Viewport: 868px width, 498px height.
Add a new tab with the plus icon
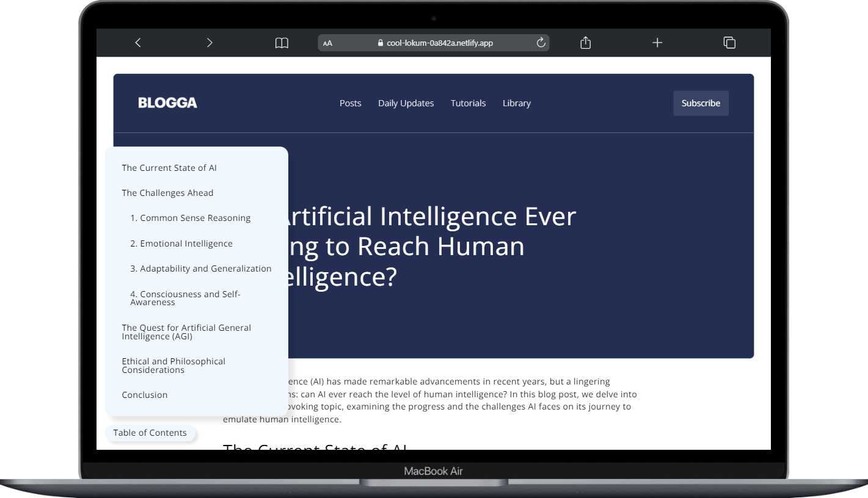pyautogui.click(x=657, y=43)
